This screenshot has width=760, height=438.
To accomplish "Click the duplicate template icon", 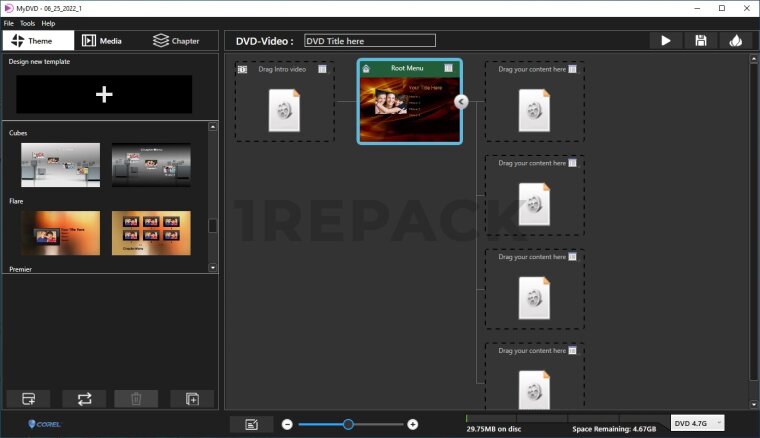I will [x=191, y=399].
